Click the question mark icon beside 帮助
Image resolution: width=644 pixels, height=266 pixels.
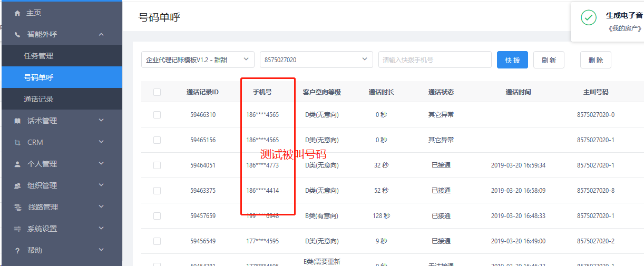click(x=17, y=250)
